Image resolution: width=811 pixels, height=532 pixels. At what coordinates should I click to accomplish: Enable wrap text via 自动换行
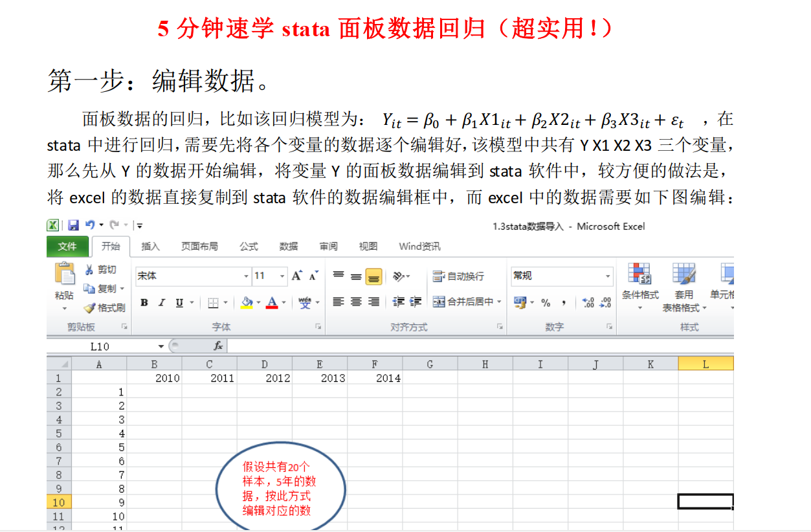tap(458, 274)
